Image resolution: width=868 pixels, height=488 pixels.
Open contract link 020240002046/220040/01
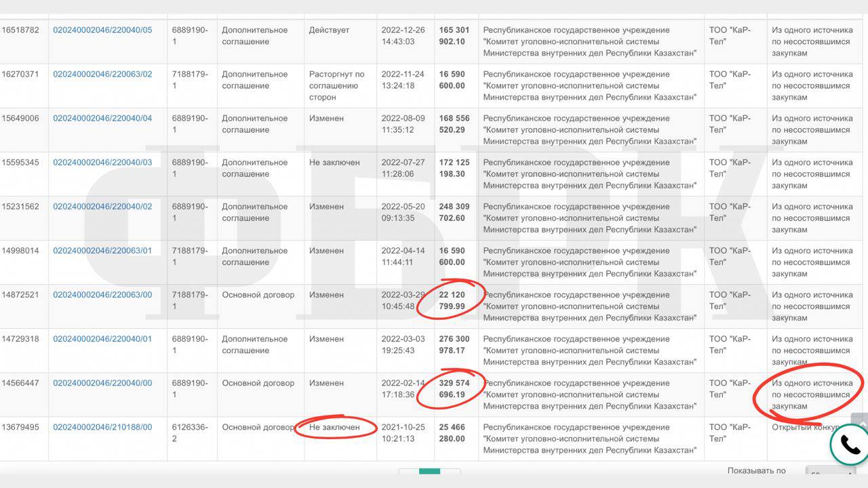coord(102,339)
